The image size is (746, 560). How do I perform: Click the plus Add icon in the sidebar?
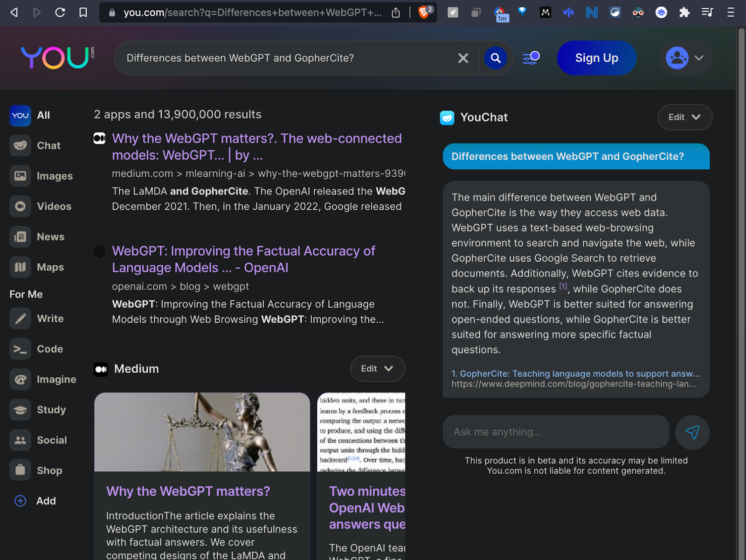(x=20, y=501)
